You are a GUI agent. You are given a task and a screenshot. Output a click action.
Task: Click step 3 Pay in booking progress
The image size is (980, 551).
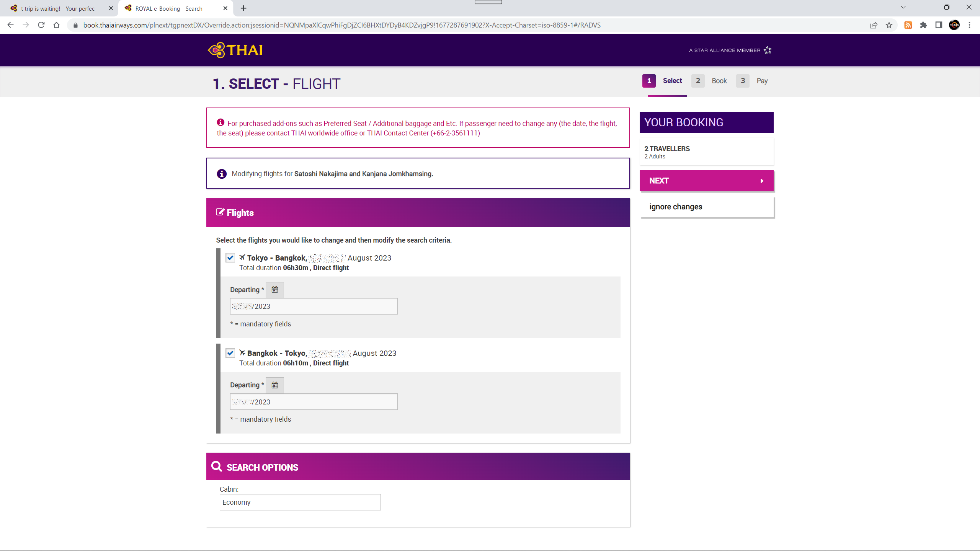pyautogui.click(x=752, y=81)
